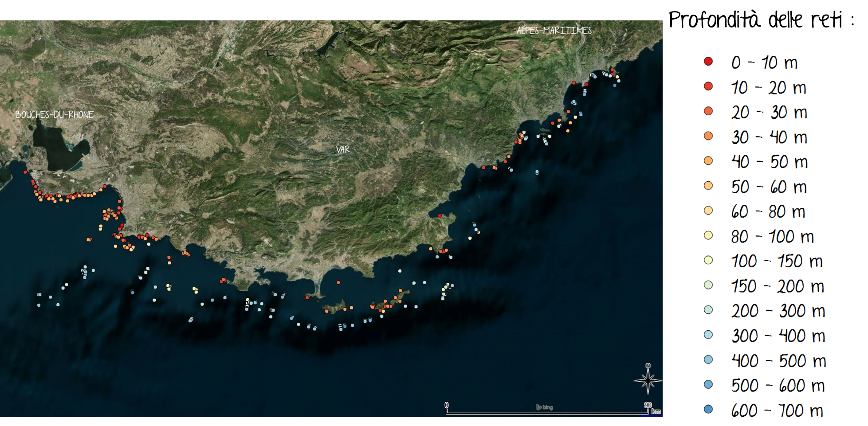The width and height of the screenshot is (868, 426).
Task: Click the "30 - 40 m" legend text
Action: tap(769, 137)
